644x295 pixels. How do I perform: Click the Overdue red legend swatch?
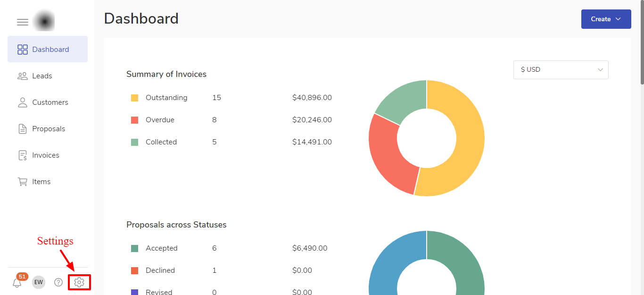(135, 120)
